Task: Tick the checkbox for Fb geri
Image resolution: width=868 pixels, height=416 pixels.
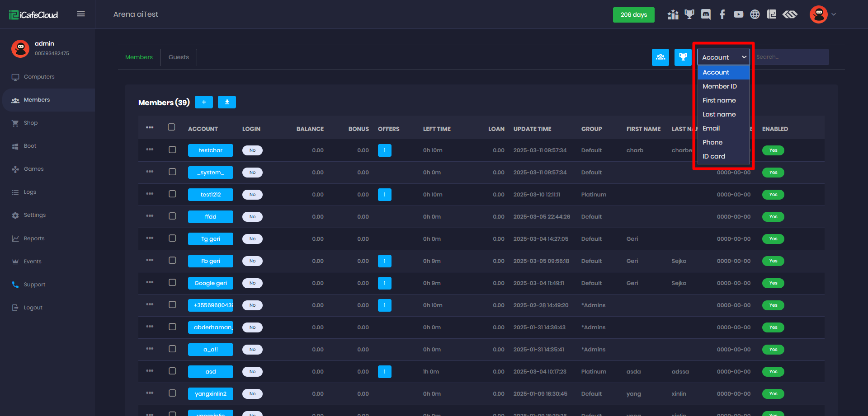Action: (172, 260)
